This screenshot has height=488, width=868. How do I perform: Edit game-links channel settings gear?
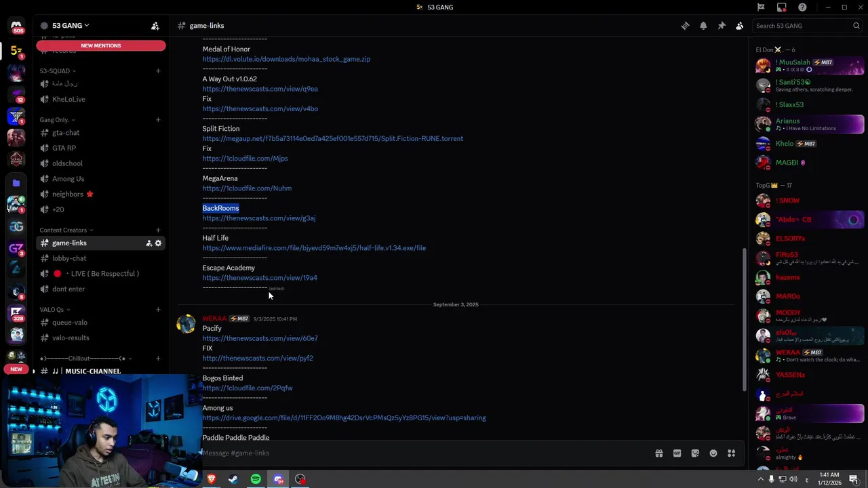coord(159,243)
